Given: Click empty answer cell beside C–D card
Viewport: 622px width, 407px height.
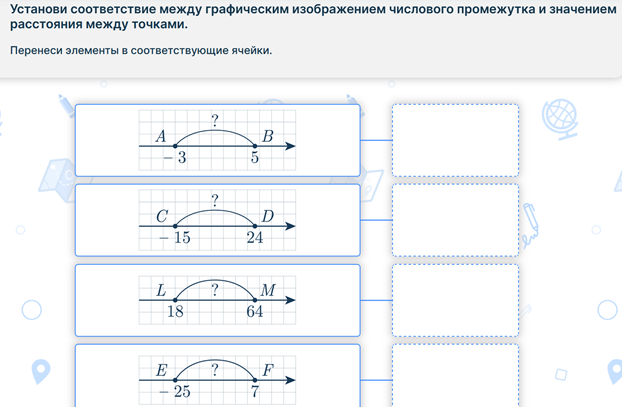Looking at the screenshot, I should [455, 220].
